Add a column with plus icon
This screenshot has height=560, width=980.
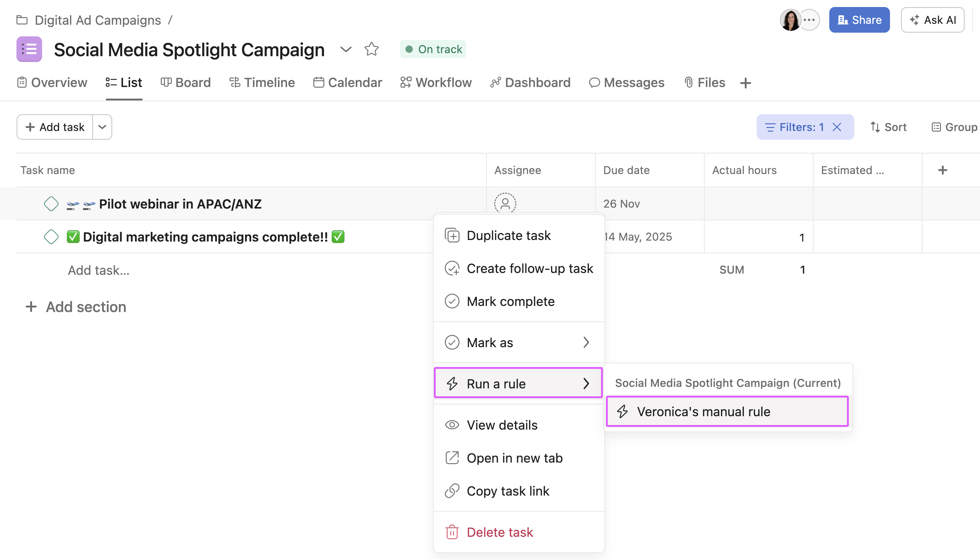click(x=942, y=170)
